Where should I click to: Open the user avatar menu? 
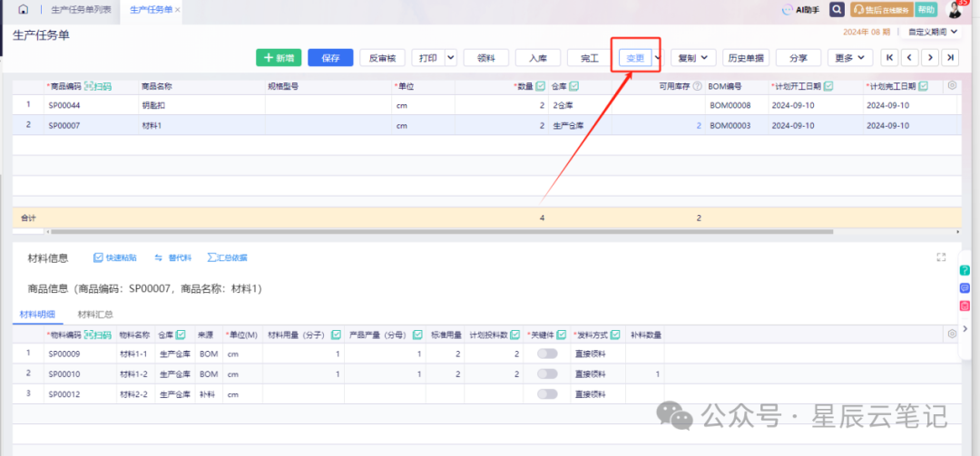955,10
